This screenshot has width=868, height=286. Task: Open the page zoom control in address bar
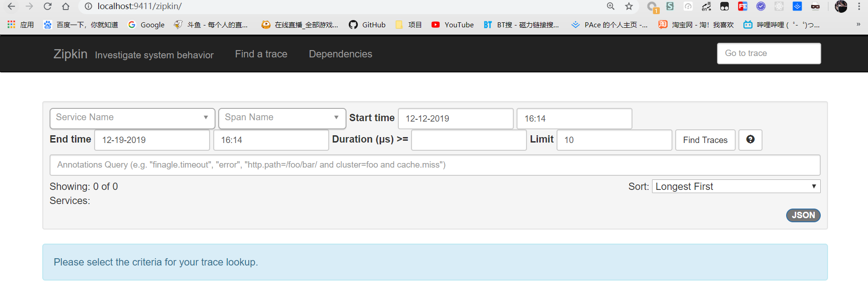tap(611, 6)
